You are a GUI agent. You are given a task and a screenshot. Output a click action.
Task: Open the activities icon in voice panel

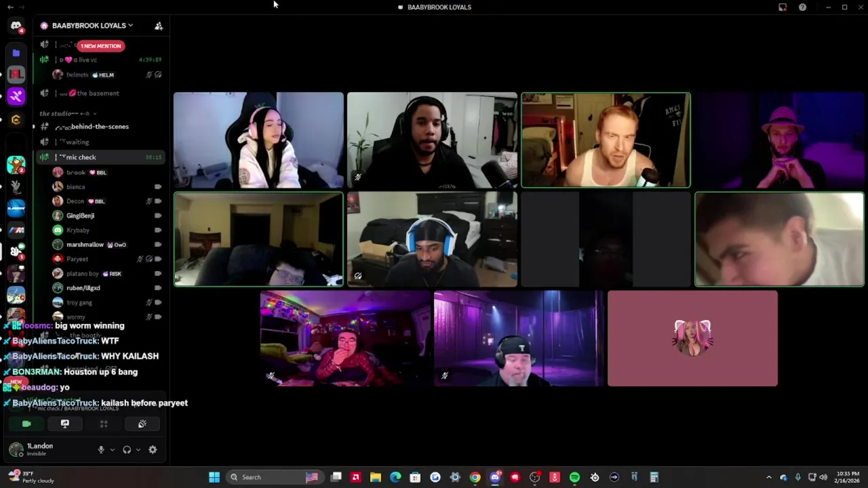104,424
